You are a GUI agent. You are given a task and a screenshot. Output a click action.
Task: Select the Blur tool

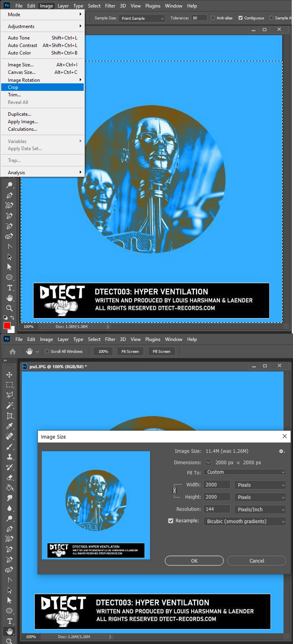9,508
